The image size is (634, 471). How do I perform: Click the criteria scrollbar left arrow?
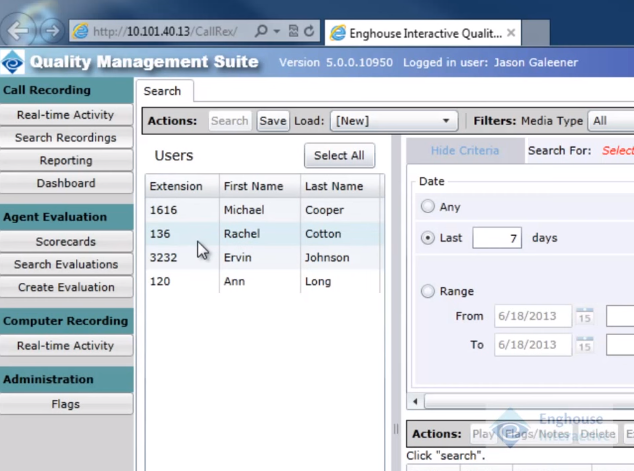tap(415, 401)
